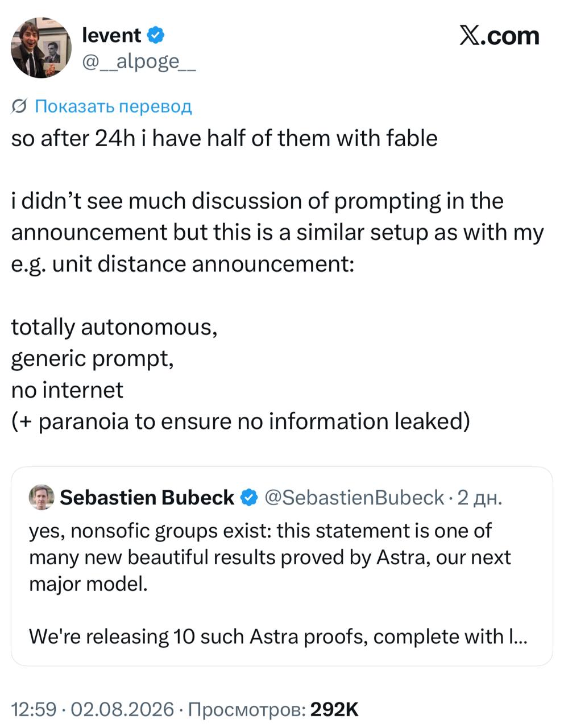Open the quoted Astra proofs post

(282, 566)
